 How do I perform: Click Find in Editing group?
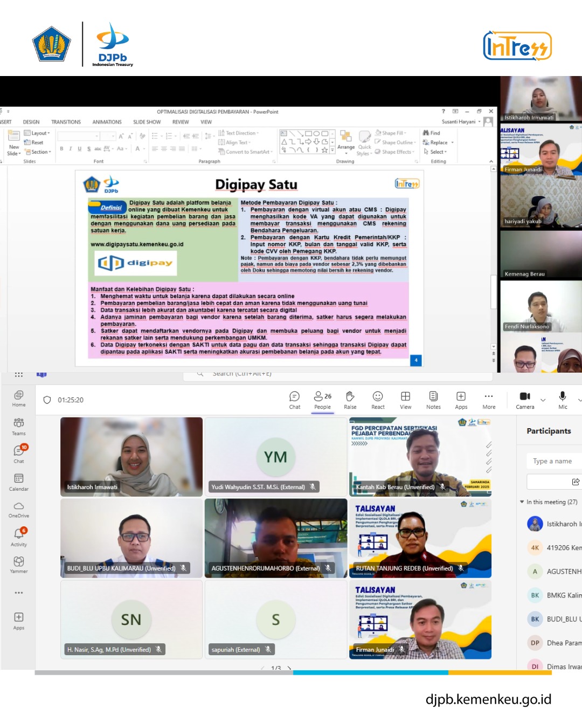click(432, 133)
